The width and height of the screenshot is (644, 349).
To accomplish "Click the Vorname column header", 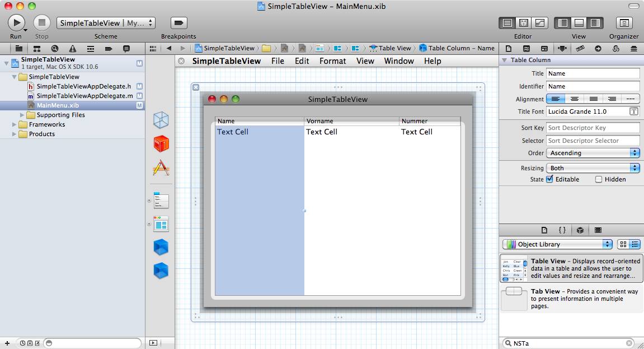I will [x=351, y=121].
